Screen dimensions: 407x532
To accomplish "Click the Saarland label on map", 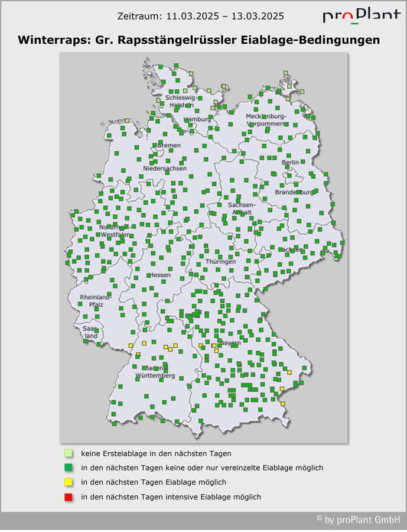I will [x=90, y=332].
